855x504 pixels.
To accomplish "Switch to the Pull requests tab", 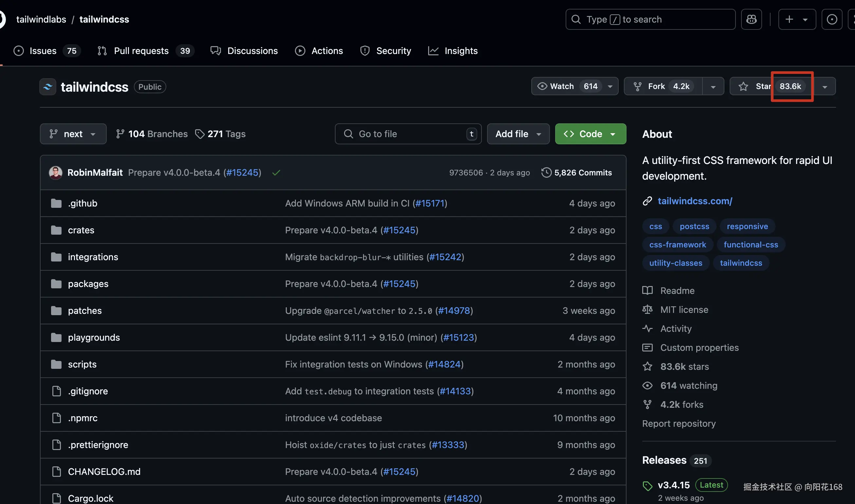I will coord(141,51).
